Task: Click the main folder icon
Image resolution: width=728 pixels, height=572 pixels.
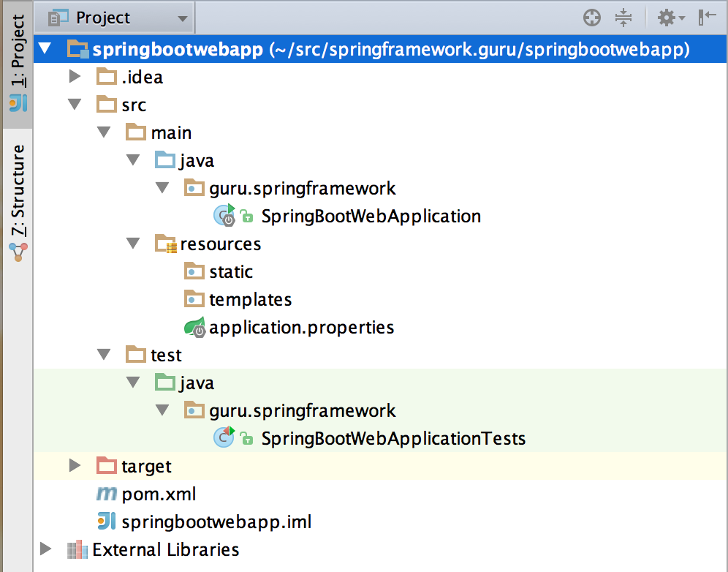Action: pos(135,132)
